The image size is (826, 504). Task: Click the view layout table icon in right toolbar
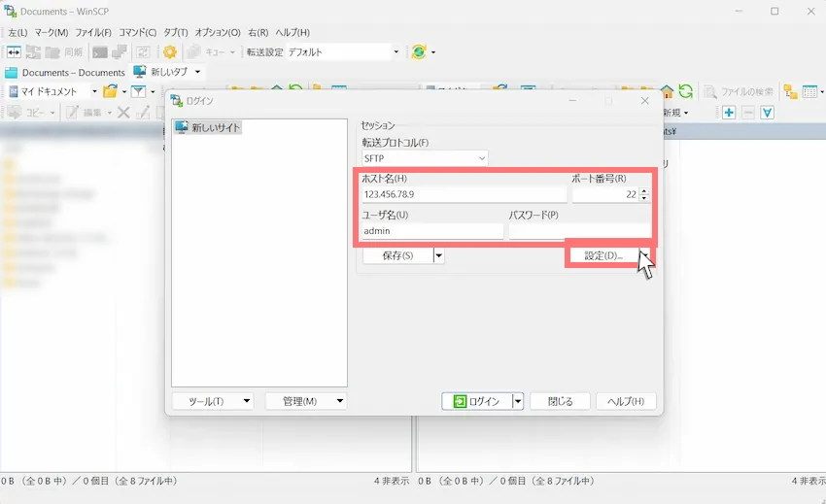coord(809,91)
